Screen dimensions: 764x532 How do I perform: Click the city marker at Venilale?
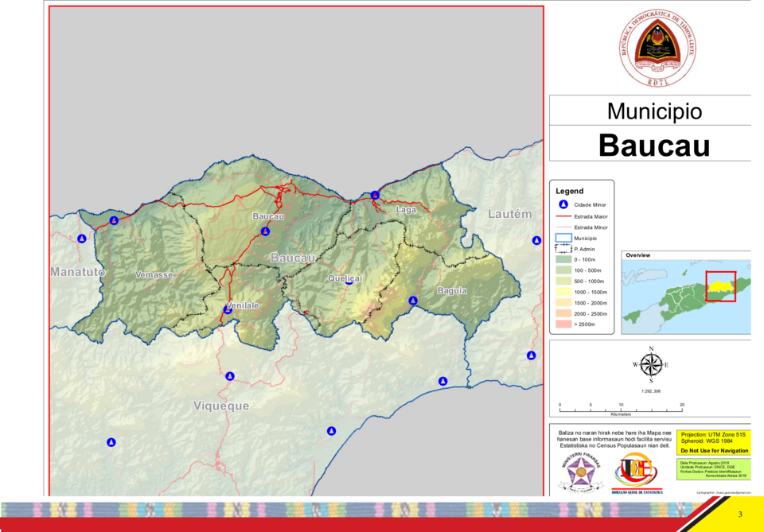click(228, 309)
